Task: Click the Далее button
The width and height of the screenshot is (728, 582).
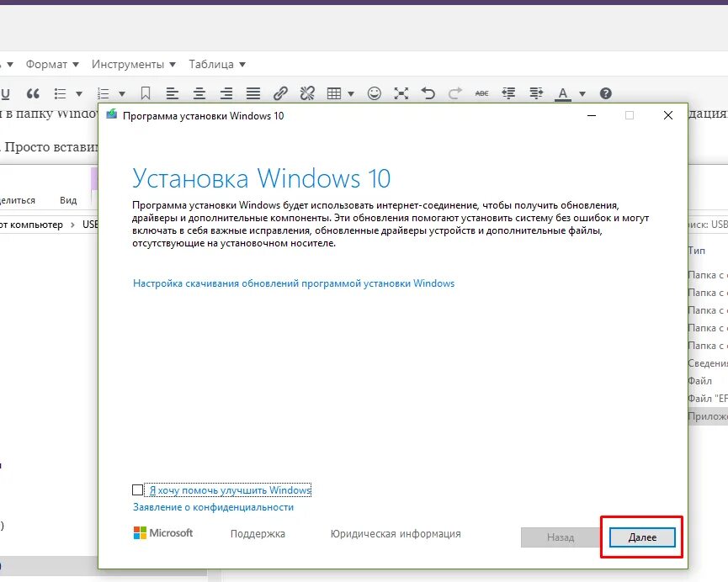Action: pos(642,537)
